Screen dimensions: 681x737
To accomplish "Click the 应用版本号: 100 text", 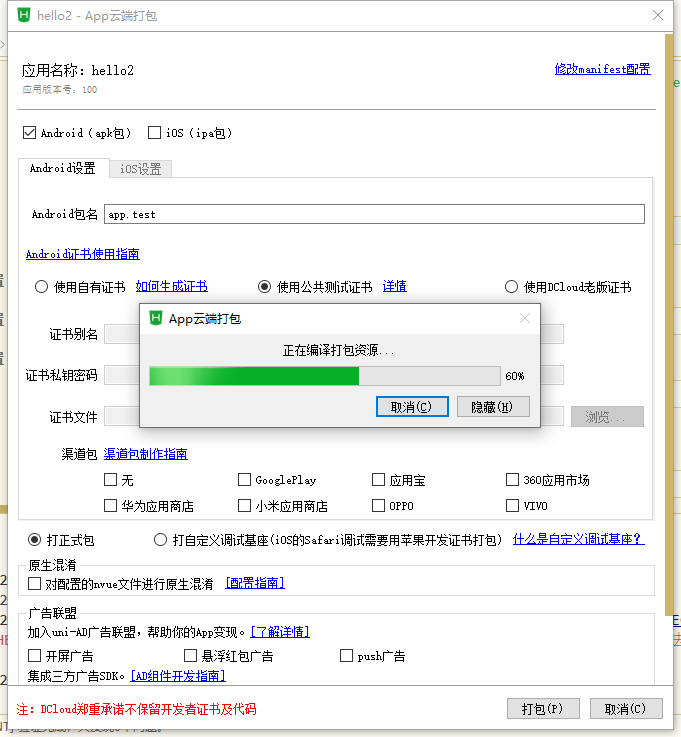I will tap(60, 90).
